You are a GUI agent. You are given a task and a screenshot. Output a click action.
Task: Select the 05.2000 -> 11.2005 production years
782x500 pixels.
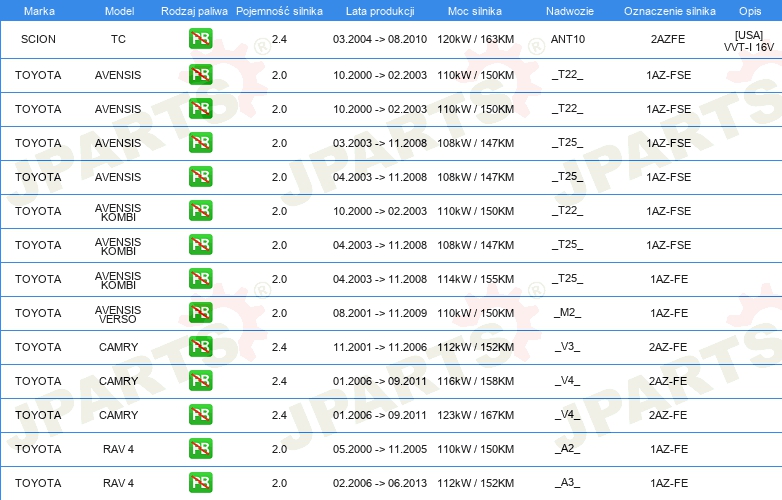click(380, 449)
